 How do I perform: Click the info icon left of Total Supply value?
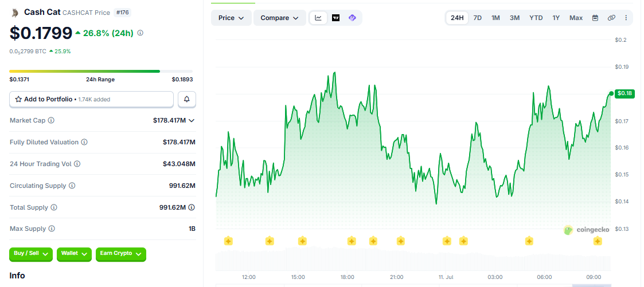[54, 207]
